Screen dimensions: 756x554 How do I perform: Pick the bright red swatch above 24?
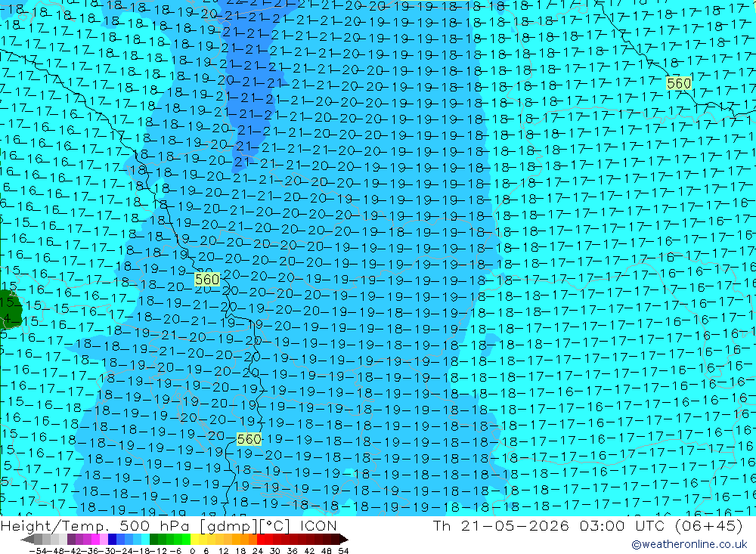[261, 539]
